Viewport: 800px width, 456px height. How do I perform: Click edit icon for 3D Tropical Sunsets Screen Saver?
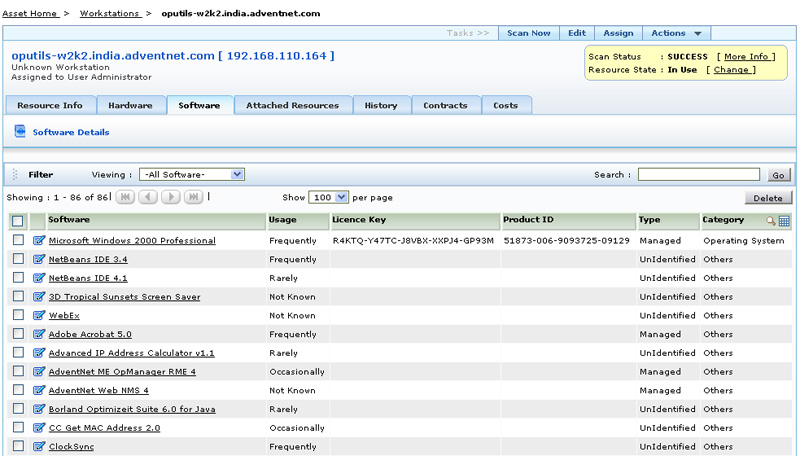click(x=39, y=296)
